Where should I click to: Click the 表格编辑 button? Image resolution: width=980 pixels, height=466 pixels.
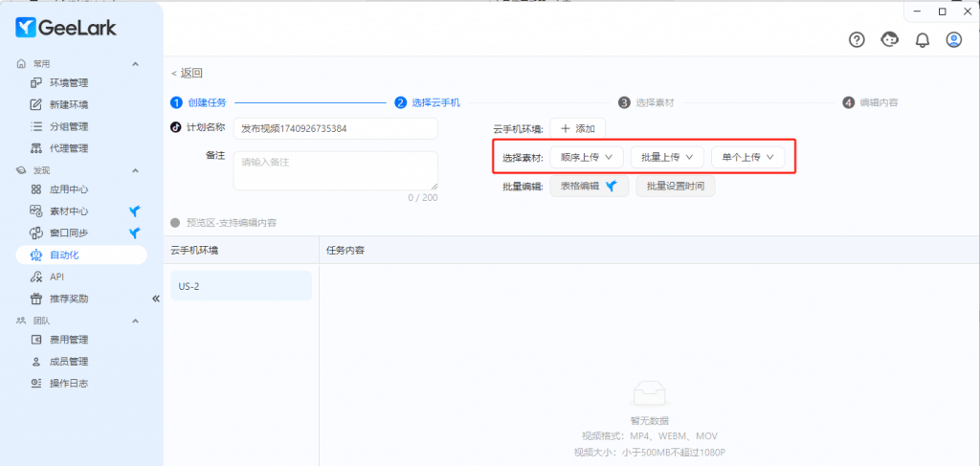pos(589,187)
